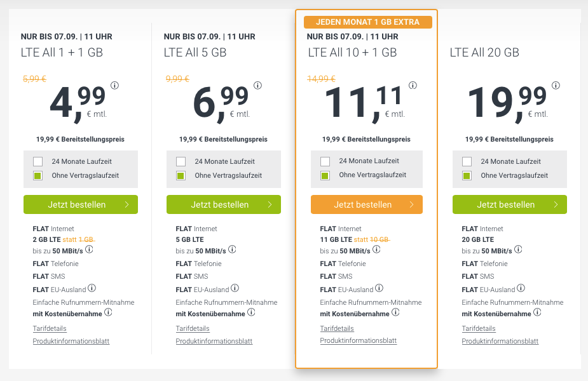View Tarifdetails of LTE All 20 GB

click(479, 328)
